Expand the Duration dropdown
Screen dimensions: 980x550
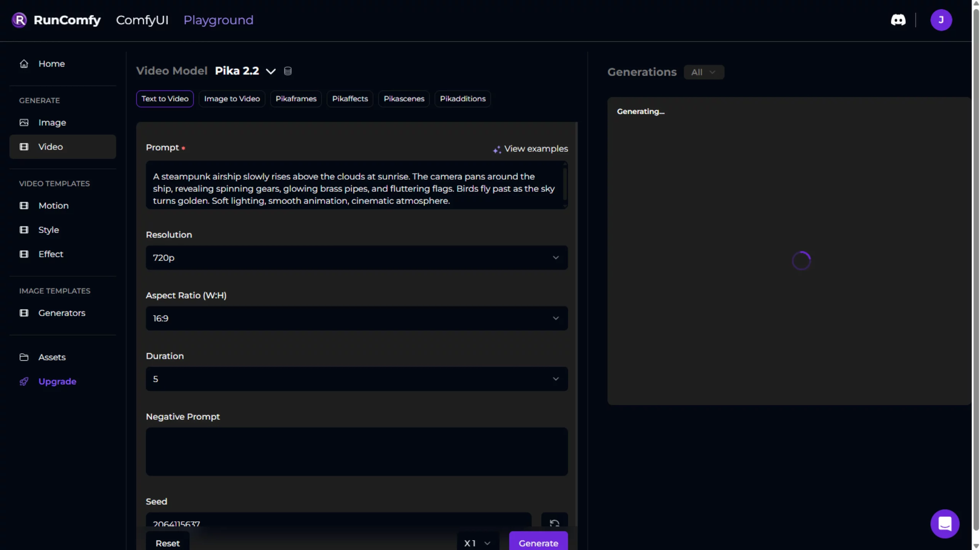(356, 379)
